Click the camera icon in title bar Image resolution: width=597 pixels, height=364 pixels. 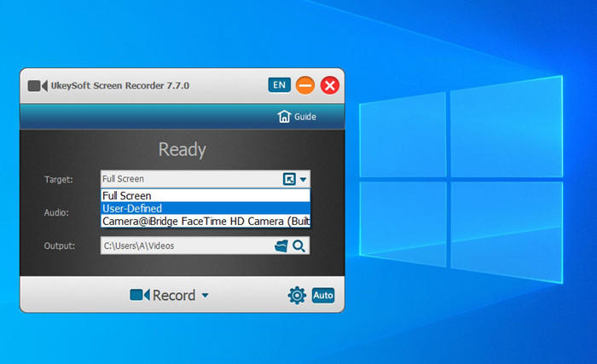click(x=38, y=85)
